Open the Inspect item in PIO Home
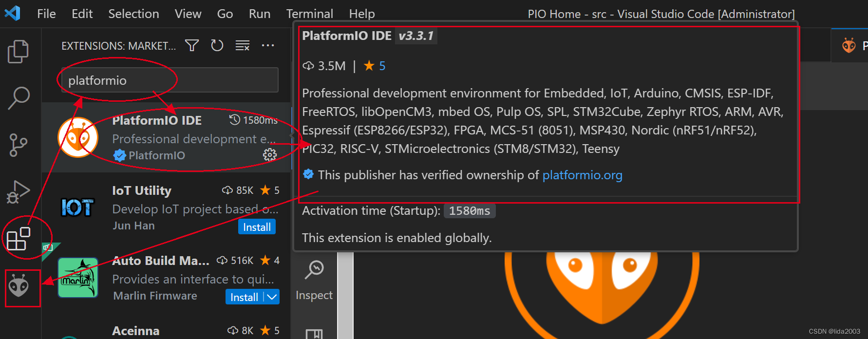The width and height of the screenshot is (868, 339). click(x=314, y=280)
